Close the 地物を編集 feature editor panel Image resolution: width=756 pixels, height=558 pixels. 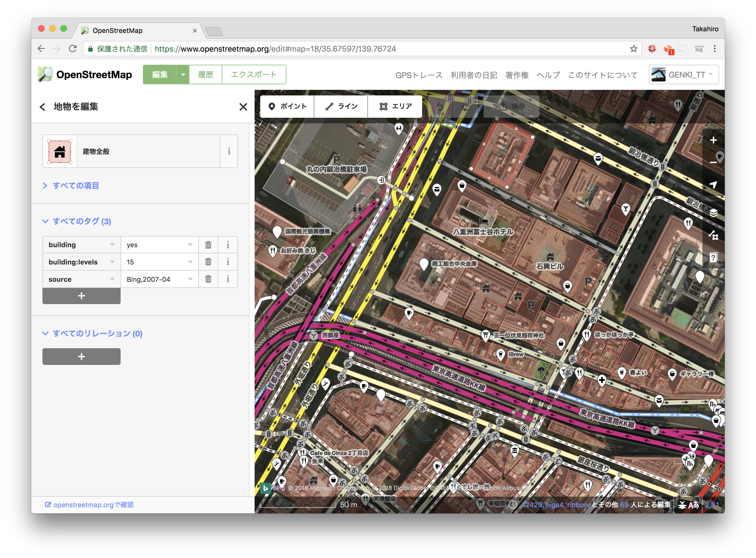[243, 107]
